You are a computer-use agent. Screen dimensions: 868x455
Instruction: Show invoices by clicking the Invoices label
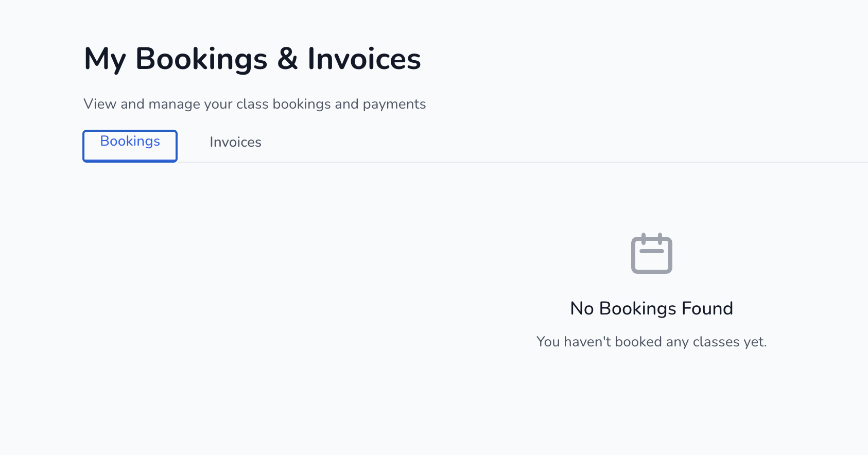click(x=235, y=142)
